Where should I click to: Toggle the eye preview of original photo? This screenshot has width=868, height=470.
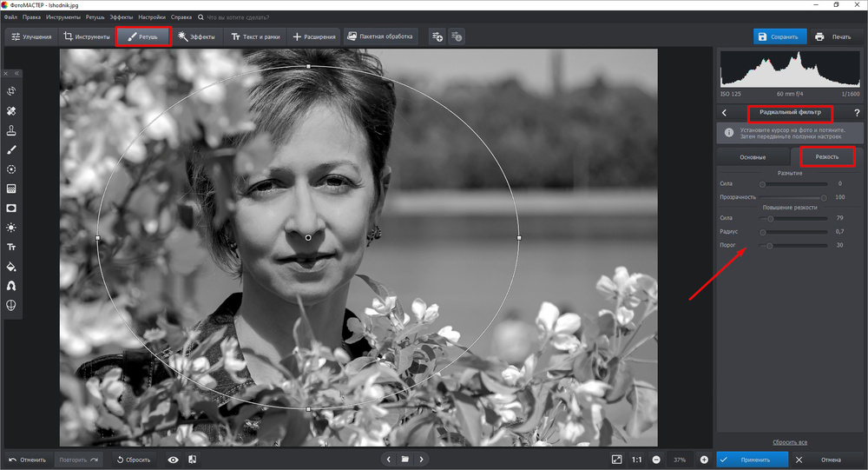(173, 459)
